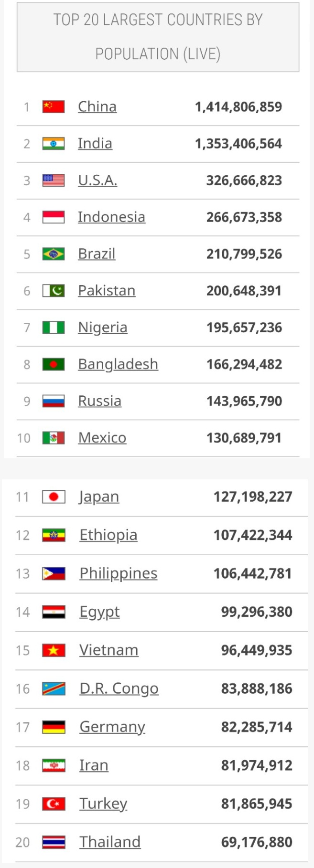
Task: Click the Japan flag icon
Action: tap(54, 497)
